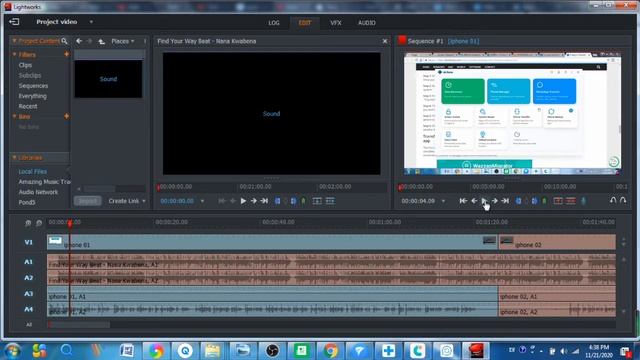Switch to the EDIT tab
Image resolution: width=640 pixels, height=360 pixels.
(x=305, y=23)
